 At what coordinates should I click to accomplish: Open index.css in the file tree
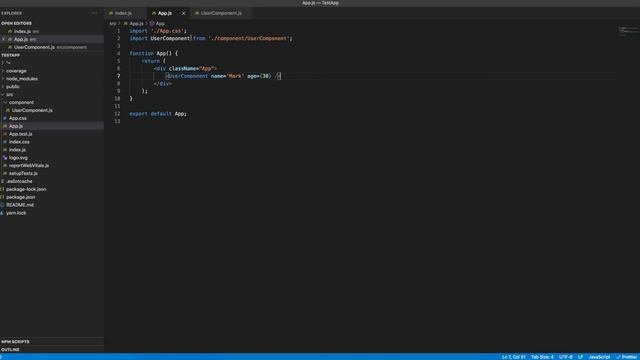[x=19, y=142]
